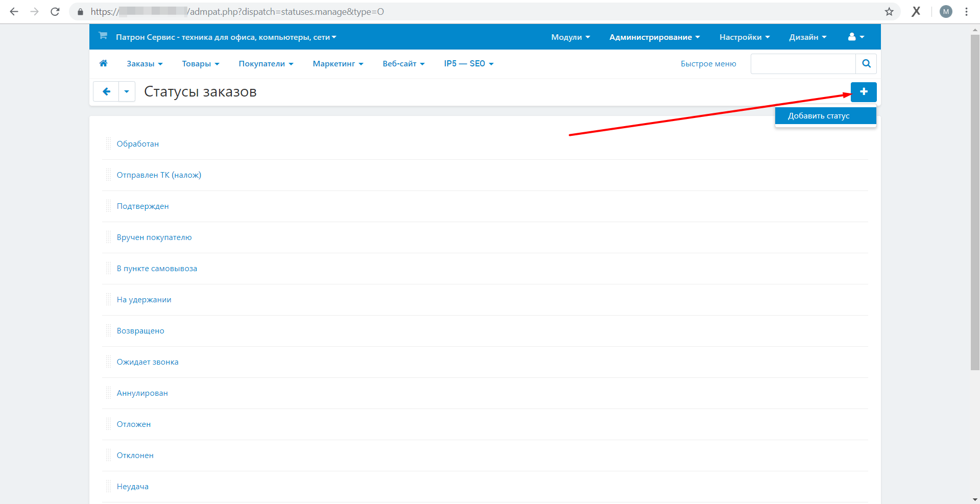Open the Ожидает звонка status
The width and height of the screenshot is (980, 504).
pyautogui.click(x=148, y=362)
